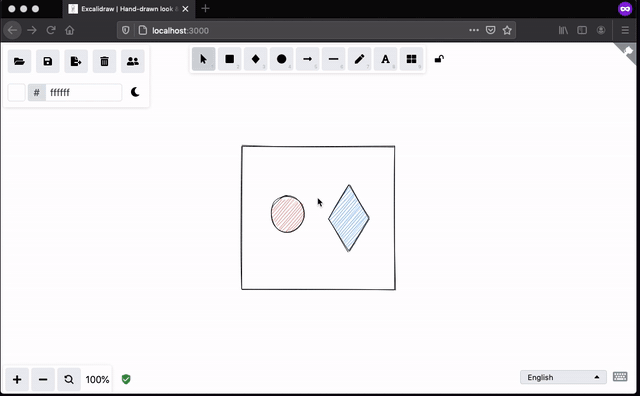Show keyboard shortcuts help
The height and width of the screenshot is (396, 640).
tap(620, 376)
